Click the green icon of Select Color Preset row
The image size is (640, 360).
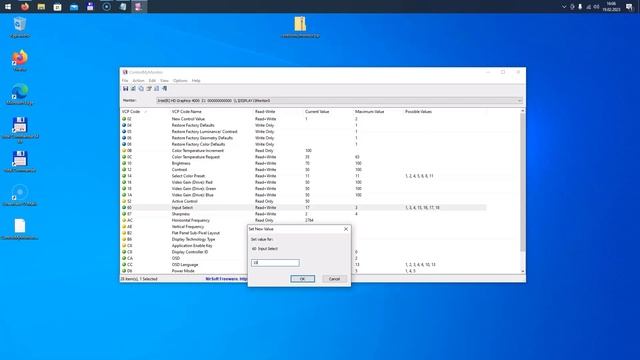tap(124, 176)
